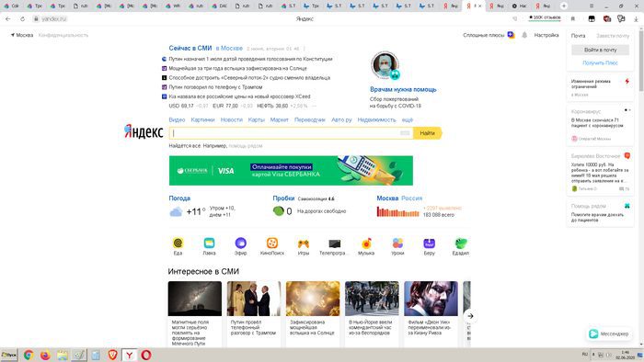Image resolution: width=644 pixels, height=362 pixels.
Task: Open the Мессенджер button
Action: pyautogui.click(x=609, y=334)
